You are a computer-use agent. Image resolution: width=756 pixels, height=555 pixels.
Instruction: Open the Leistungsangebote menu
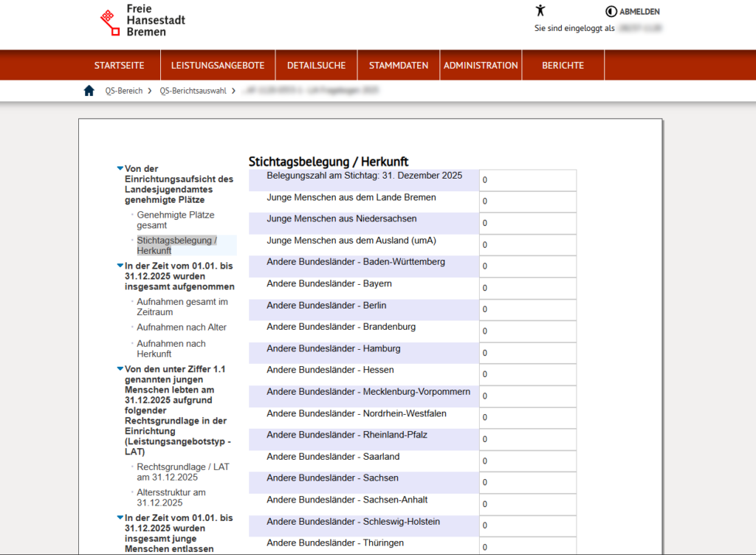(x=218, y=66)
